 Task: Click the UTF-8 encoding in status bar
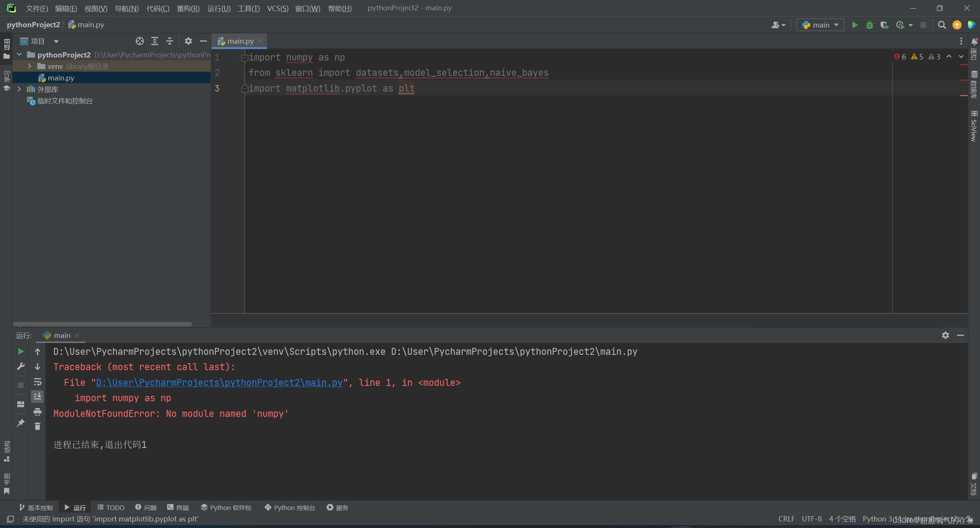coord(811,518)
